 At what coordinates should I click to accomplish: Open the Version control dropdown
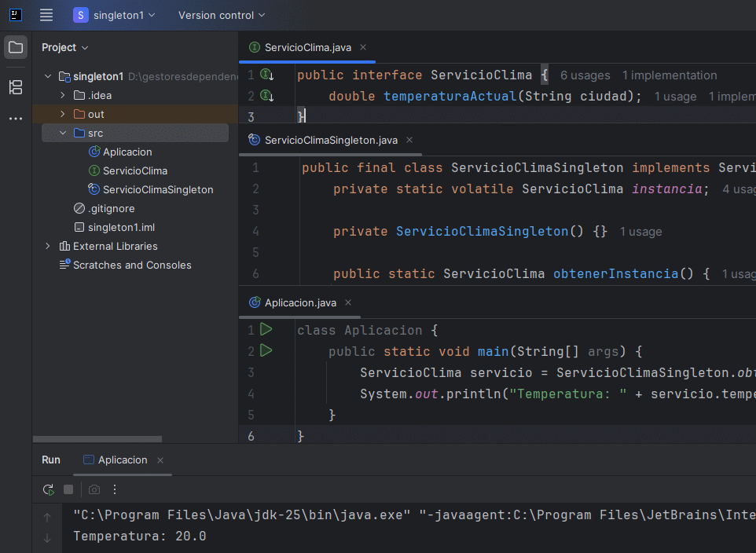tap(221, 15)
